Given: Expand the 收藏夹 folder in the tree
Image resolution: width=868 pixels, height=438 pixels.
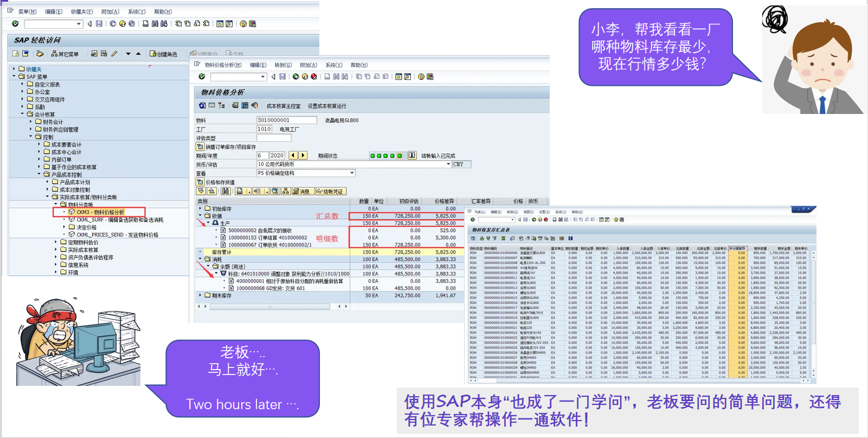Looking at the screenshot, I should click(14, 69).
